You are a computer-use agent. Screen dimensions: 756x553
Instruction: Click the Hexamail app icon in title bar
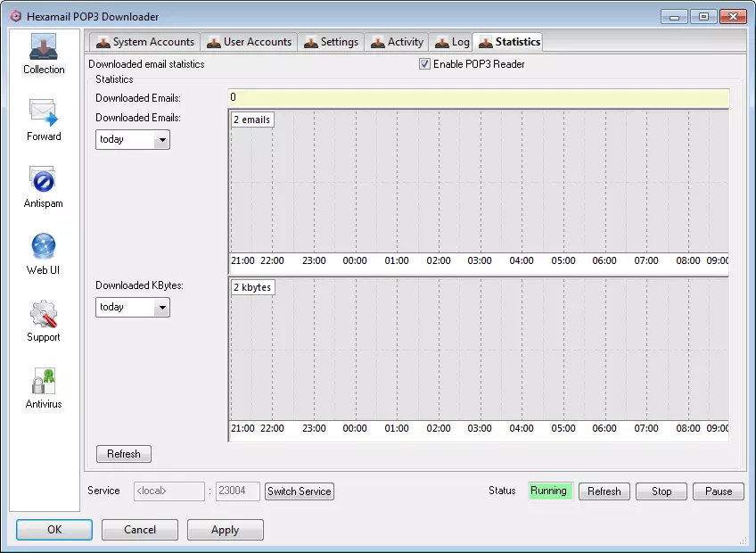[13, 16]
